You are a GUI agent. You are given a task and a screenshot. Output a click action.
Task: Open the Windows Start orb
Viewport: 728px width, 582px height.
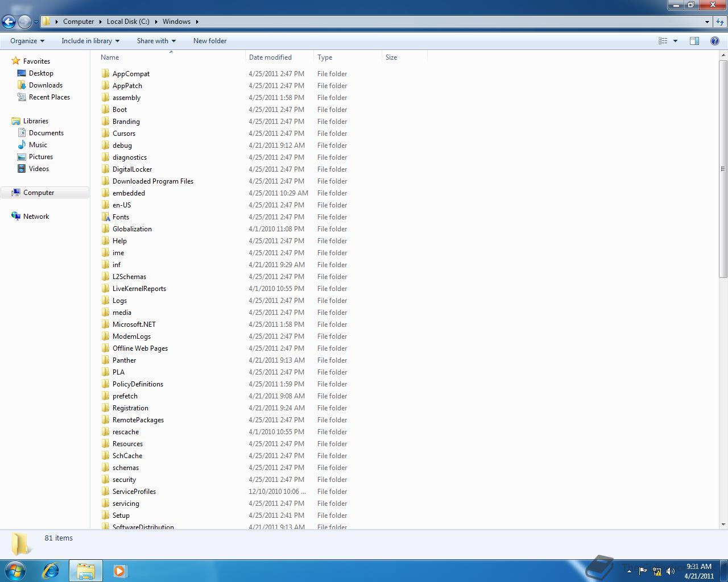pos(15,571)
